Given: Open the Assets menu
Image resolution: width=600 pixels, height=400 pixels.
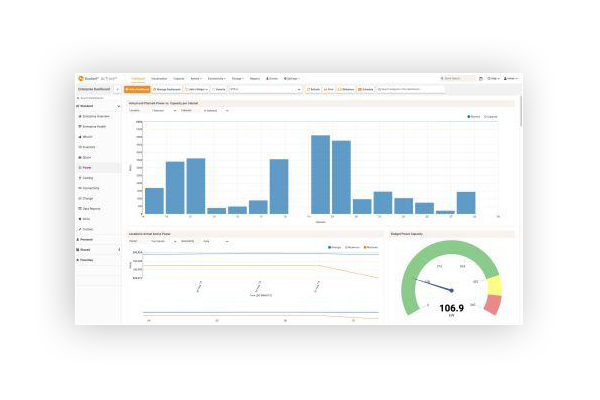Looking at the screenshot, I should [x=196, y=78].
